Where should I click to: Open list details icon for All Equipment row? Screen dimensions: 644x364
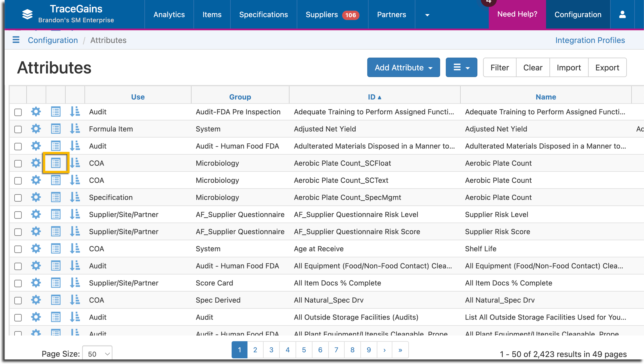(x=56, y=266)
